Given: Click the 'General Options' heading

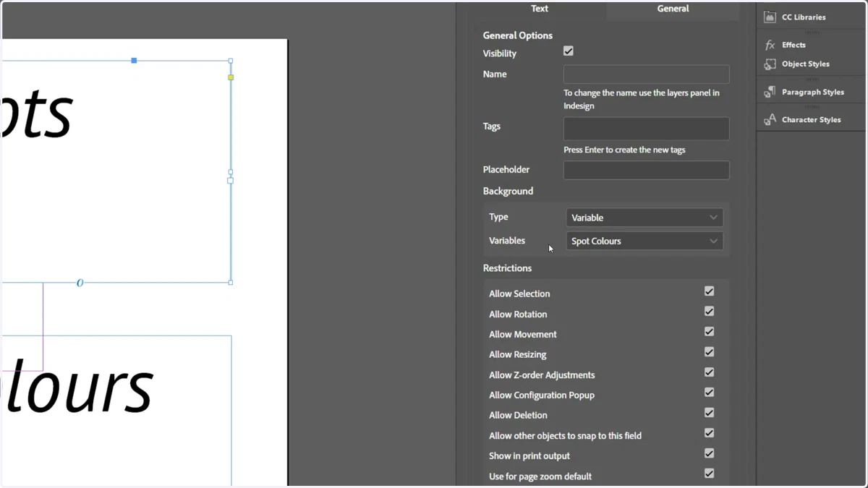Looking at the screenshot, I should pos(518,35).
